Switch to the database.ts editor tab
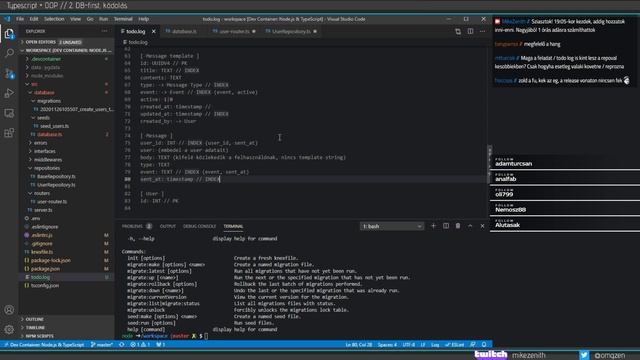Screen dimensions: 640x360 click(x=182, y=31)
